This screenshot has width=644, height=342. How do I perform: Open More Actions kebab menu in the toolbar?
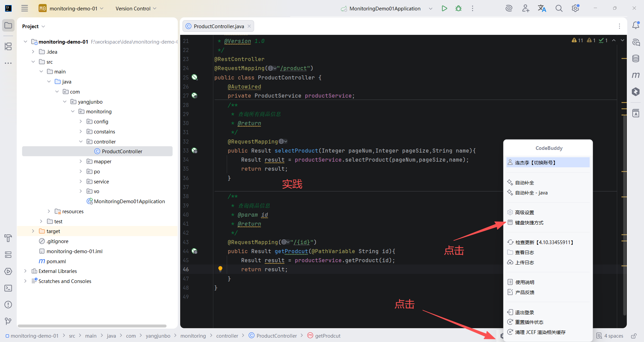(x=473, y=8)
